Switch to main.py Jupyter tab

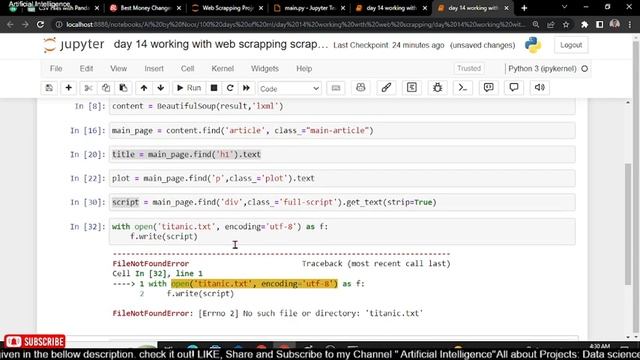(310, 8)
